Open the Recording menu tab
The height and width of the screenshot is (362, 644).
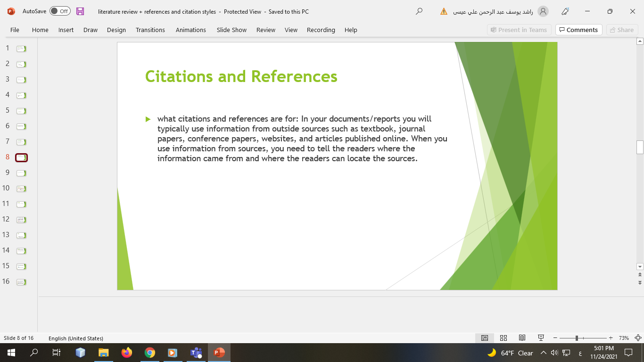coord(321,30)
